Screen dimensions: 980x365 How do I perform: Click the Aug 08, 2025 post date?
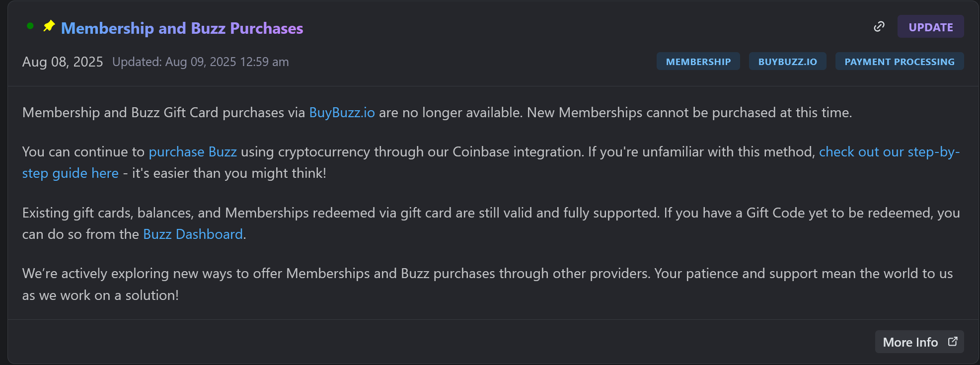[x=63, y=62]
